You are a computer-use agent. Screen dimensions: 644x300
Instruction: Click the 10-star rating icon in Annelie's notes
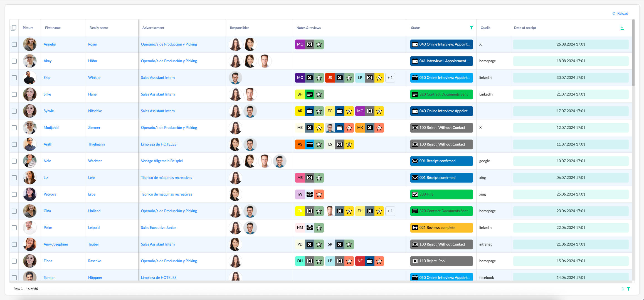319,44
